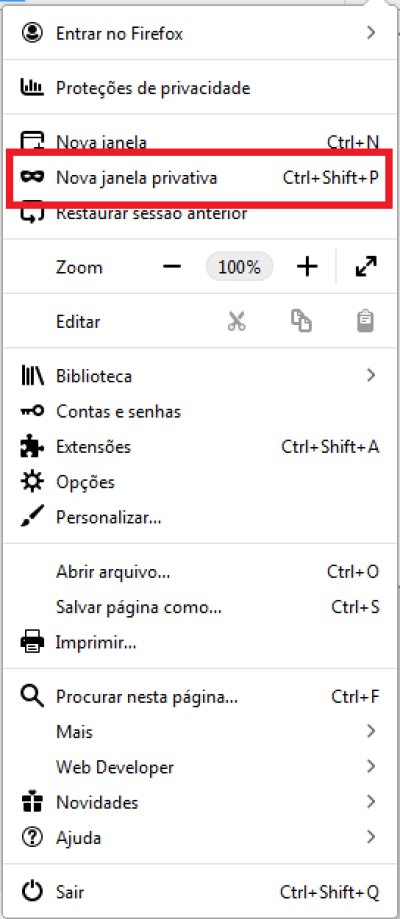Click the zoom in plus button
Viewport: 400px width, 919px height.
click(307, 267)
